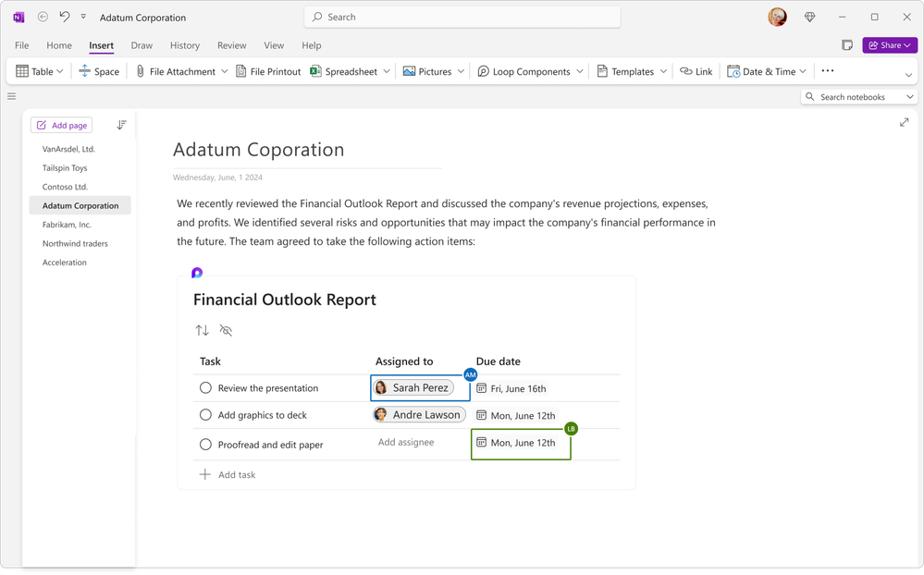
Task: Select the File Attachment tool
Action: click(x=180, y=70)
